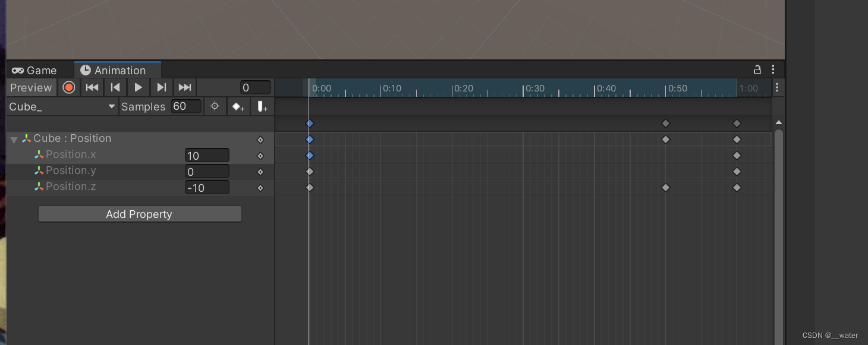The image size is (868, 345).
Task: Select the summary keyframe at 1:00
Action: pos(737,124)
